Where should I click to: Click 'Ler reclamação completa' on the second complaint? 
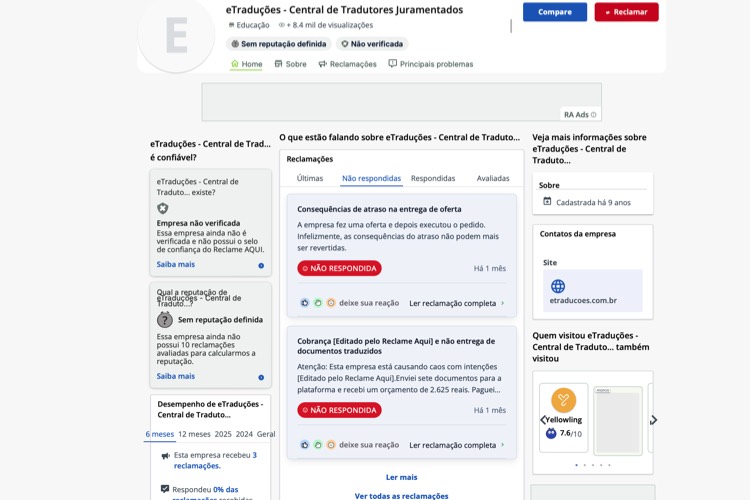coord(457,445)
